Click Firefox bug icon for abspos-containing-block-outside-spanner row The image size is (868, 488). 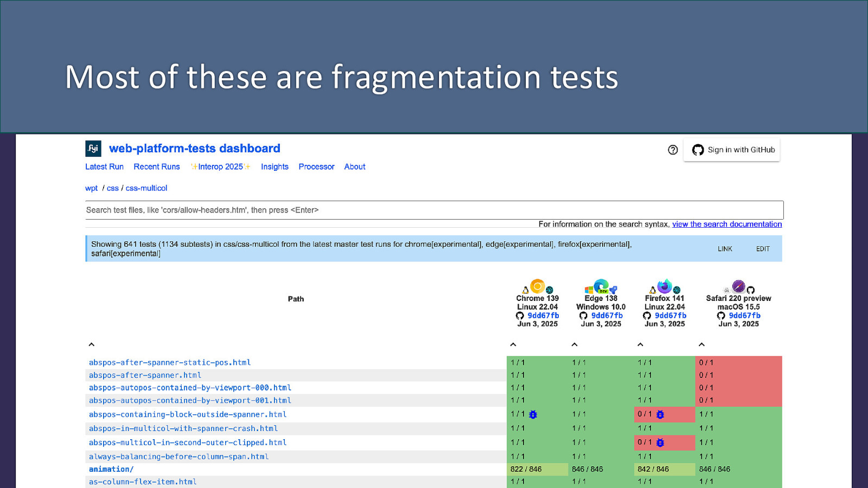[x=660, y=414]
